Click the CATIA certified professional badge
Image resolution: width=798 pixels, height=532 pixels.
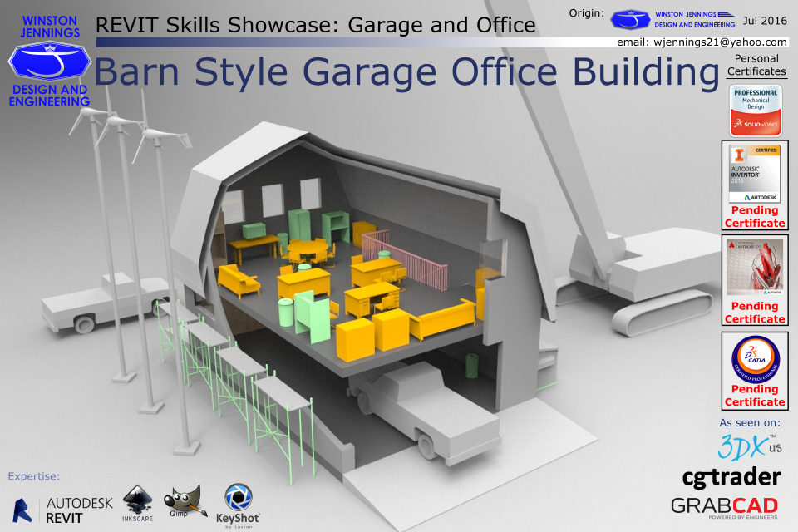[756, 358]
